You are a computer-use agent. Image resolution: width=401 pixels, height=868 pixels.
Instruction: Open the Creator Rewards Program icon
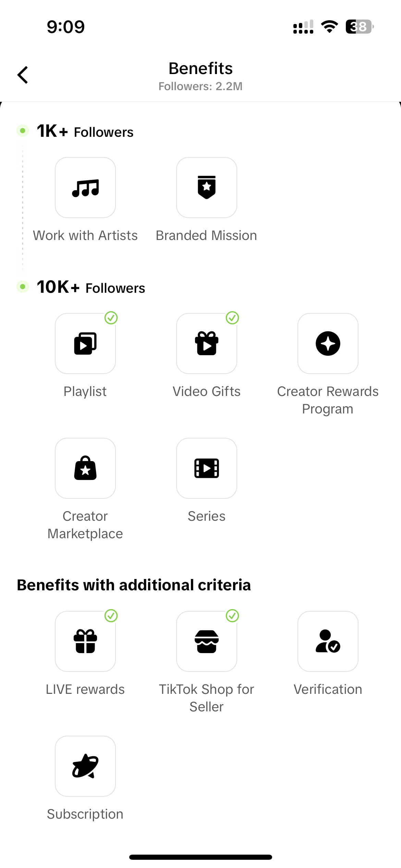point(328,343)
